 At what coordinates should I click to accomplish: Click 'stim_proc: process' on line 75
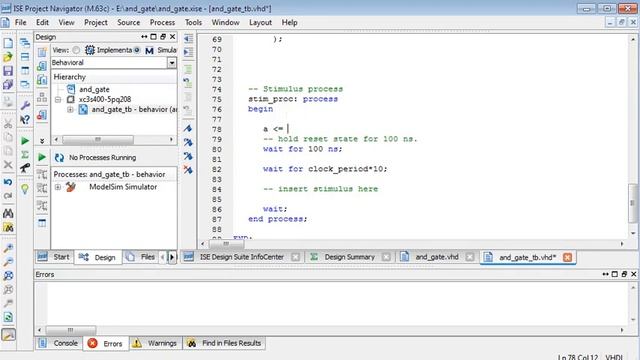click(293, 99)
